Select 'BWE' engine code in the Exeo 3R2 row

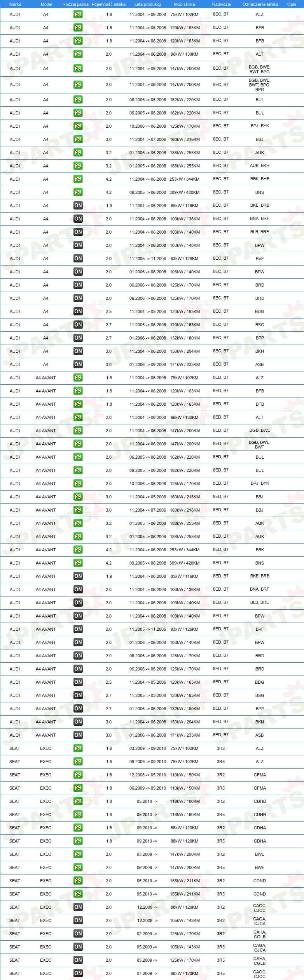coord(260,854)
